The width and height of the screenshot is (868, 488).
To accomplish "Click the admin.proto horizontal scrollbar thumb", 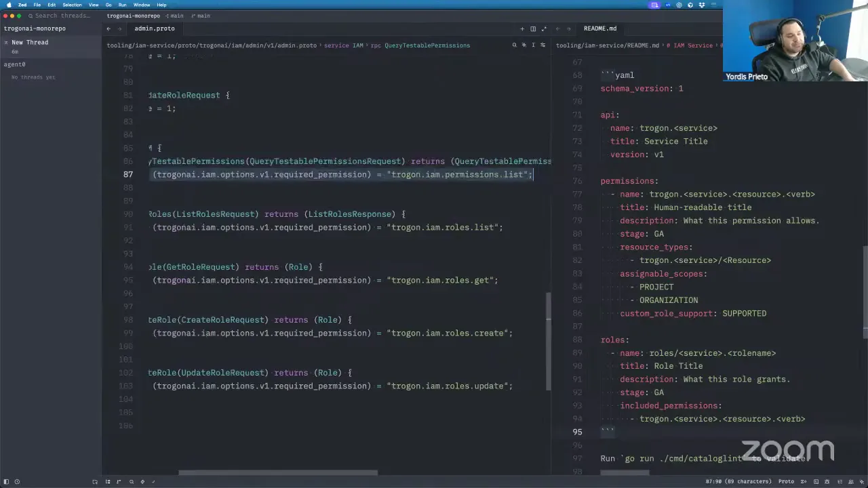I will [278, 473].
